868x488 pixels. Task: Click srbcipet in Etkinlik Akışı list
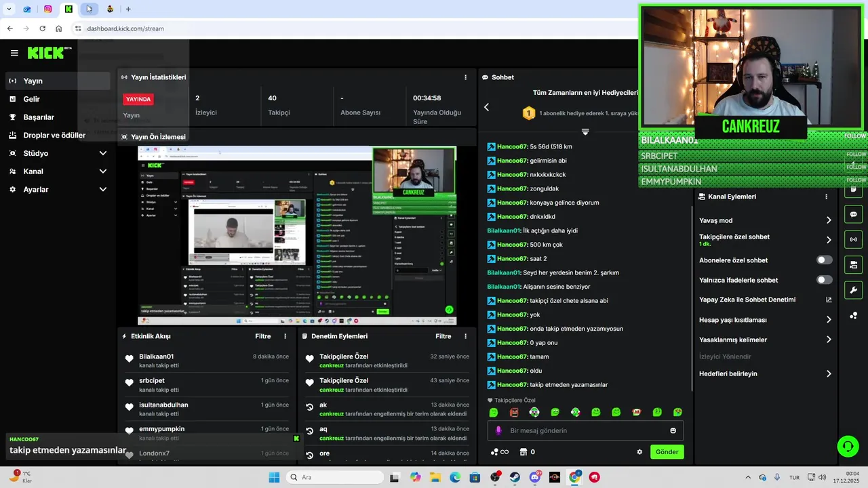pyautogui.click(x=152, y=381)
